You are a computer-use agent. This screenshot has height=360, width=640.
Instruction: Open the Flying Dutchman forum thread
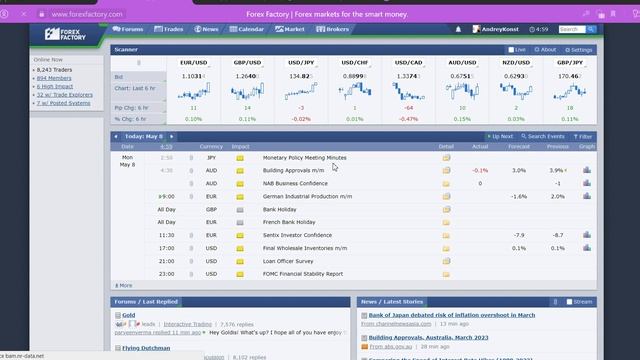coord(146,348)
